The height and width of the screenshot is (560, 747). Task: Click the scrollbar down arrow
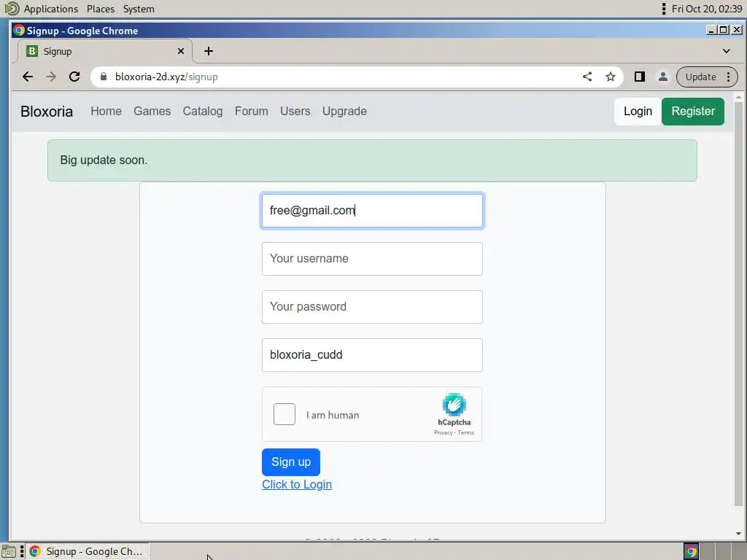(738, 534)
